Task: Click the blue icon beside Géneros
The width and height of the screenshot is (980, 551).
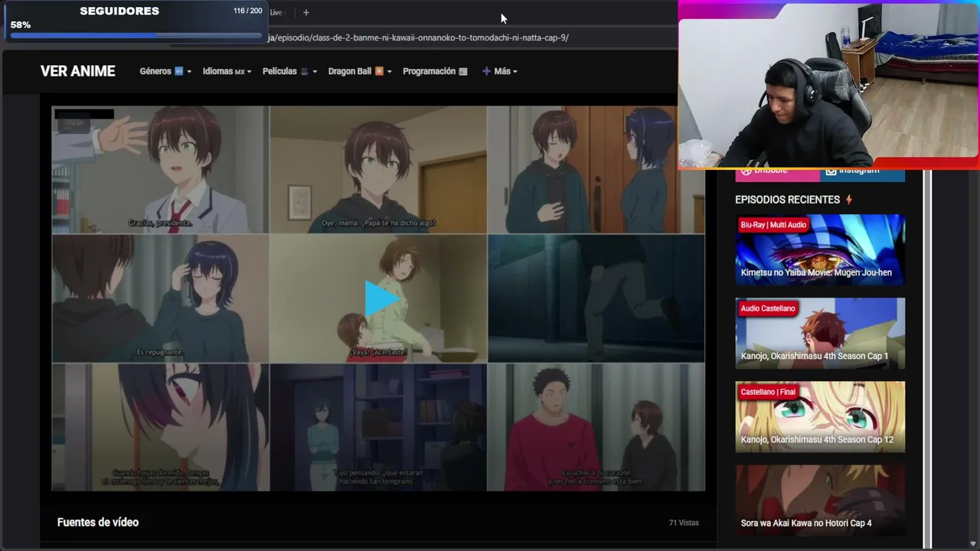Action: click(179, 71)
